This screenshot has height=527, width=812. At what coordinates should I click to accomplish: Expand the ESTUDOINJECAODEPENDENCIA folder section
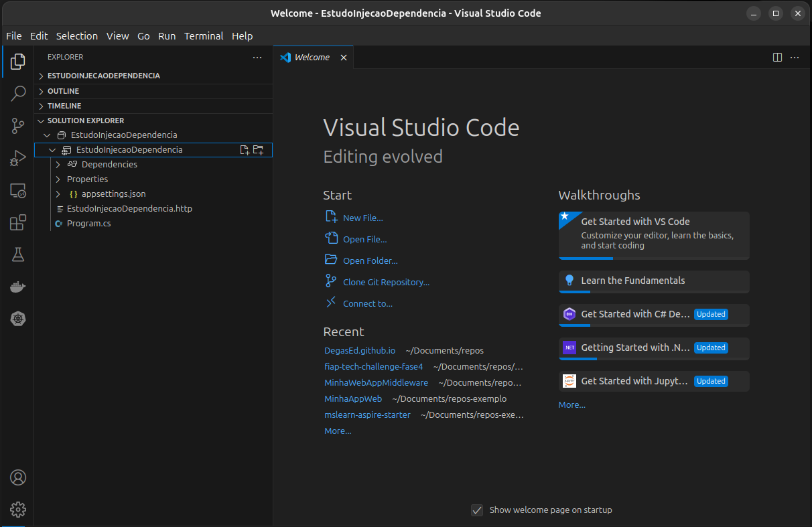coord(42,76)
